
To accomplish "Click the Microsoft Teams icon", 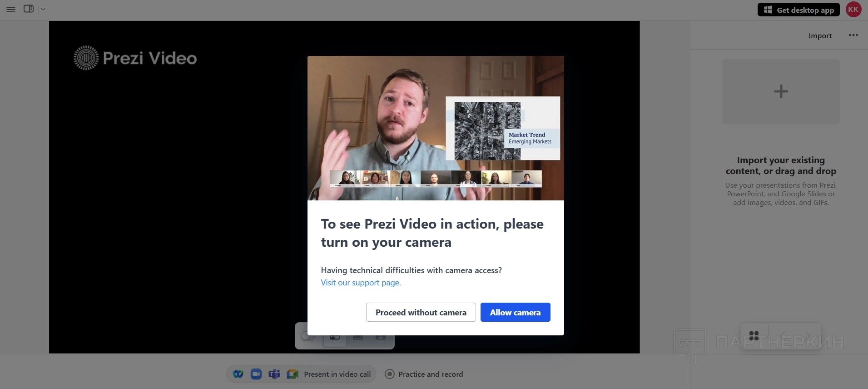I will pos(274,374).
